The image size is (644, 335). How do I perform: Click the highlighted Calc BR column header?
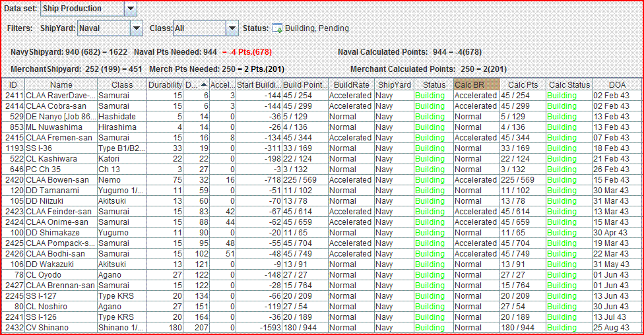[x=477, y=85]
